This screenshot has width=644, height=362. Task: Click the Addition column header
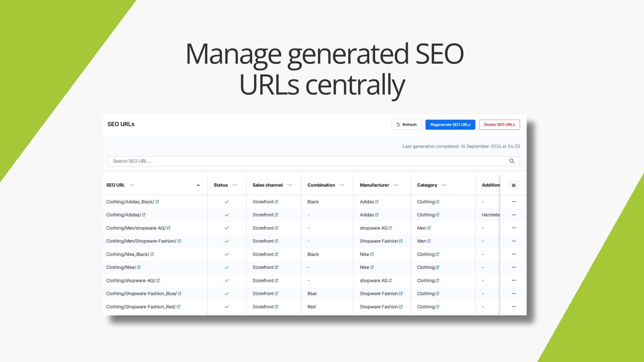pos(491,185)
